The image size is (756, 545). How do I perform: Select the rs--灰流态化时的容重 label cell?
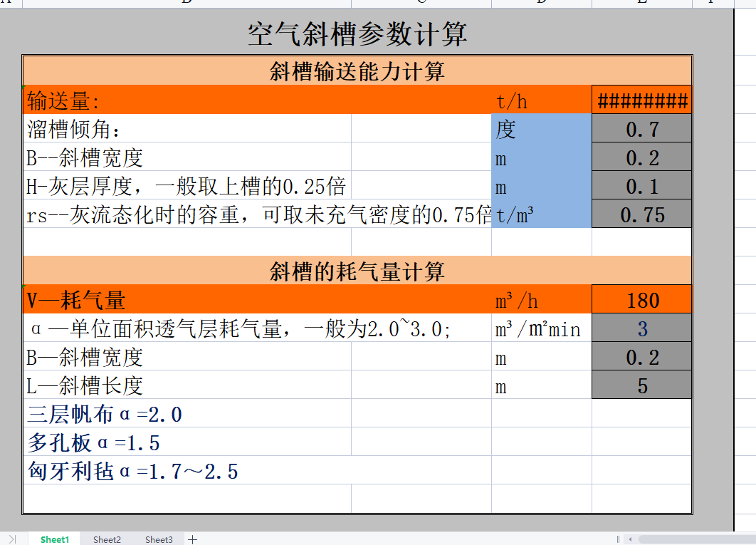tap(257, 214)
